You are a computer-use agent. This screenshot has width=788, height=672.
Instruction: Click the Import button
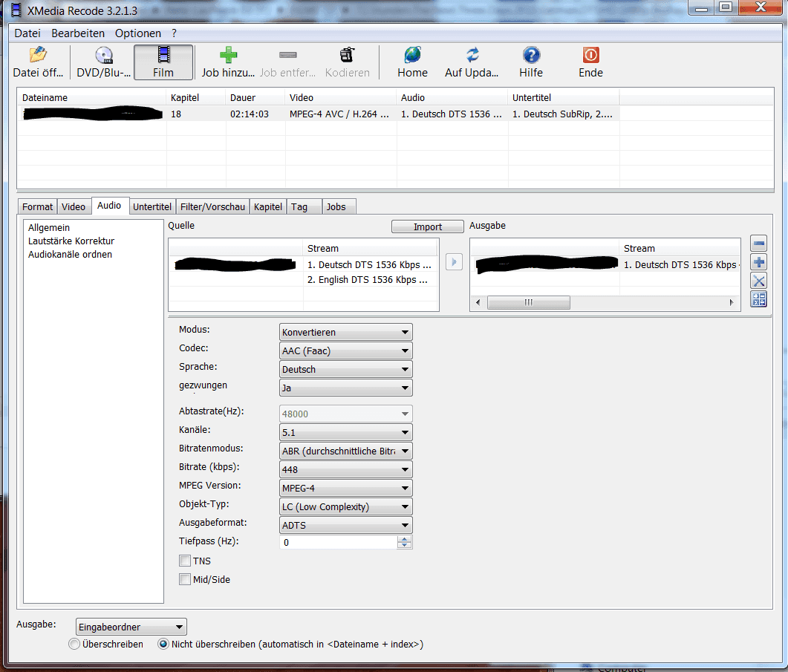(x=428, y=226)
